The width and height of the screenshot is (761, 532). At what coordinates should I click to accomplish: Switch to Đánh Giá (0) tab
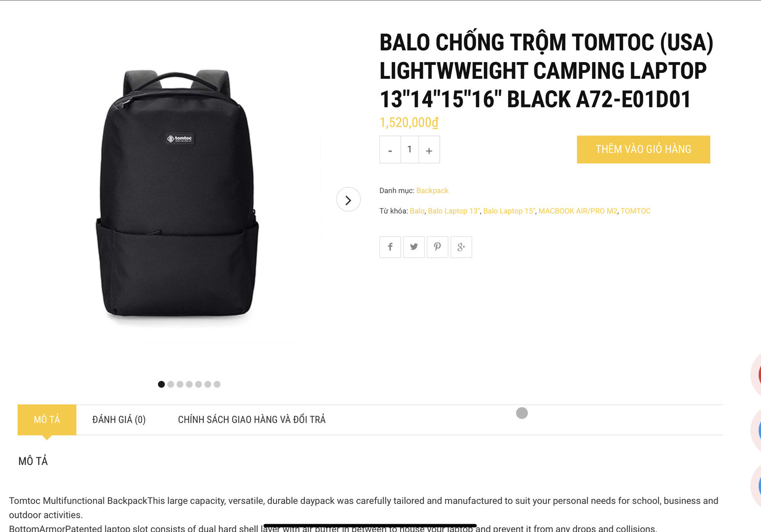point(119,420)
